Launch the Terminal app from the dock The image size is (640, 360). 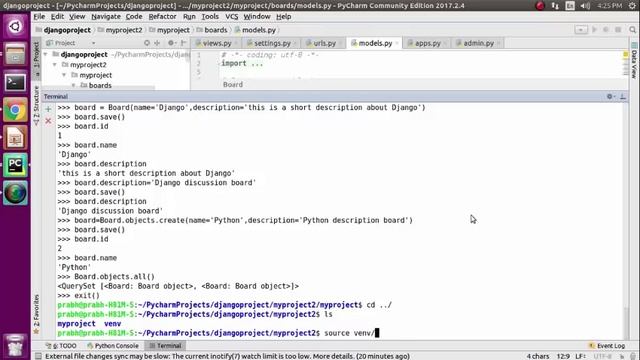[15, 82]
